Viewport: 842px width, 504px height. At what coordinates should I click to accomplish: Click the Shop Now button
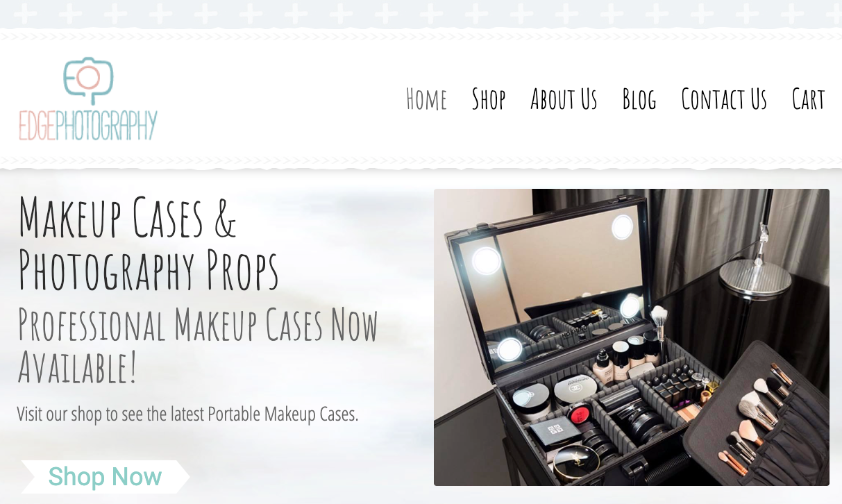click(x=105, y=477)
